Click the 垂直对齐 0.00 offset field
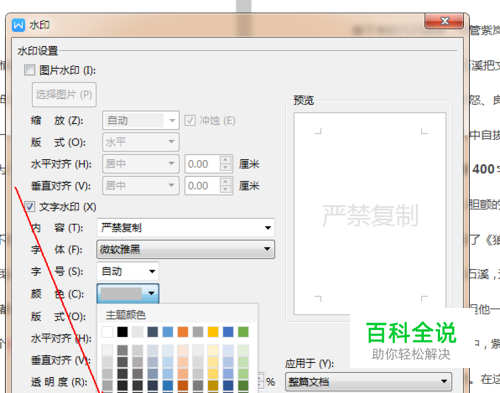Viewport: 500px width, 393px height. point(203,185)
